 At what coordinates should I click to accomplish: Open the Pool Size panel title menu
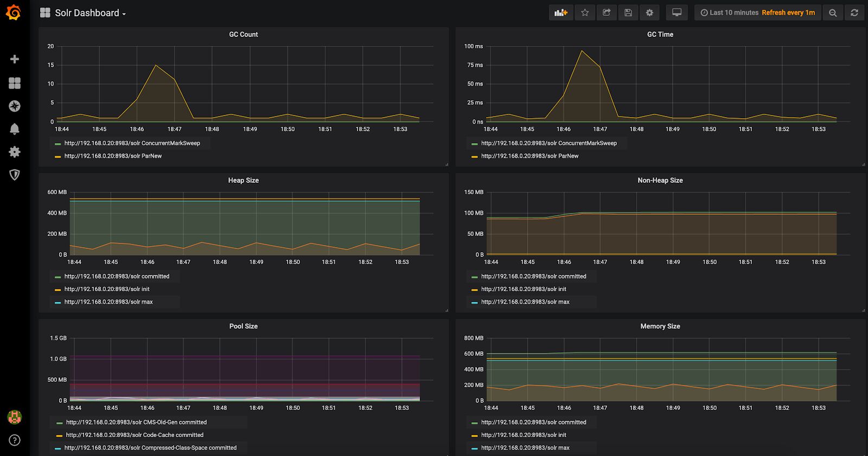coord(244,326)
